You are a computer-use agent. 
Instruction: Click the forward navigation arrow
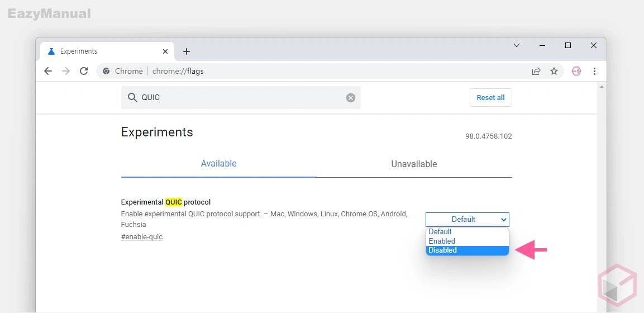(x=66, y=71)
